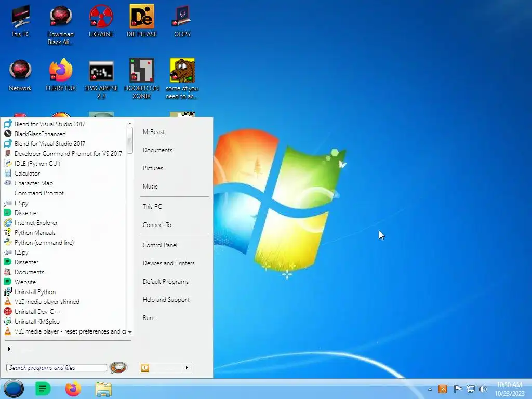Open Control Panel from the Start menu
The image size is (532, 399).
[x=160, y=245]
